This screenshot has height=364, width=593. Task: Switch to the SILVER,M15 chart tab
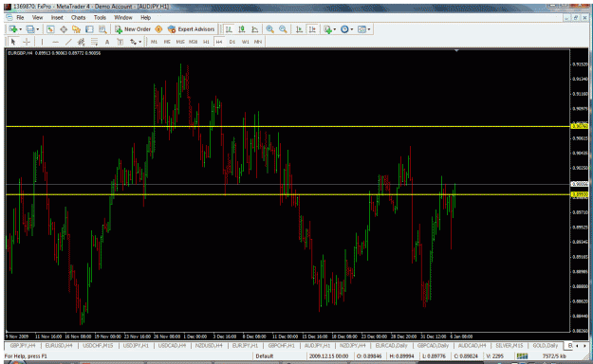click(510, 346)
